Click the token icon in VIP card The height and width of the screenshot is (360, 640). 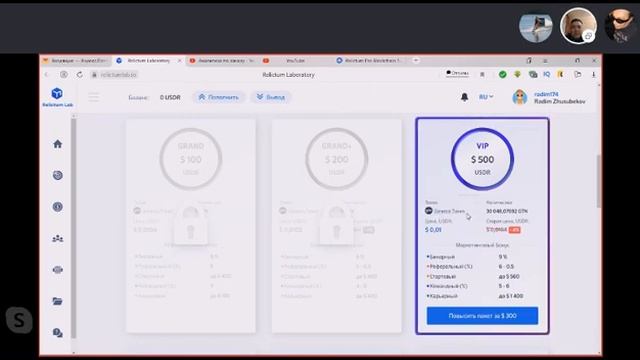click(x=429, y=211)
